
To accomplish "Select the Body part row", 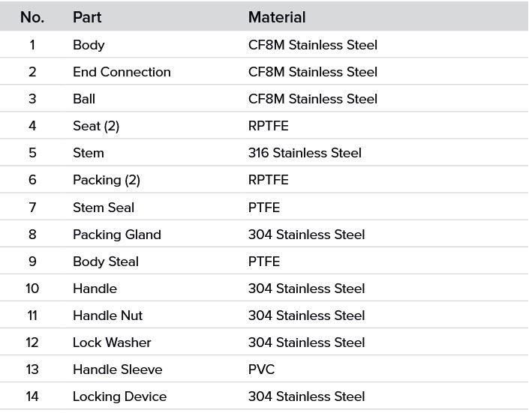I will [264, 45].
